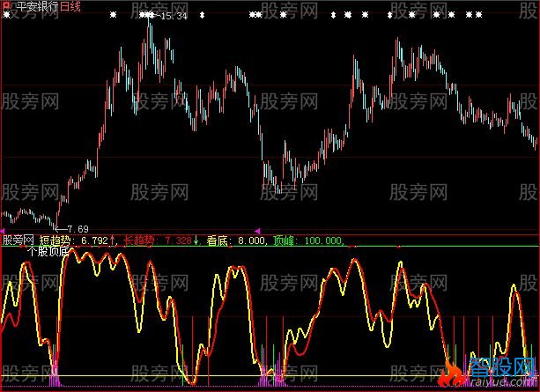Click the 股旁网 label in indicator header
This screenshot has width=540, height=392.
(x=18, y=239)
